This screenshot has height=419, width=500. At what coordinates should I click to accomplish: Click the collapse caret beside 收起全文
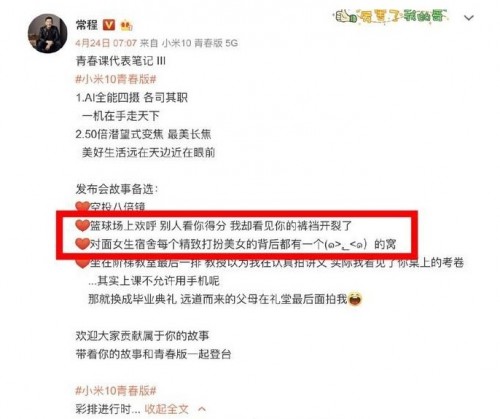202,409
